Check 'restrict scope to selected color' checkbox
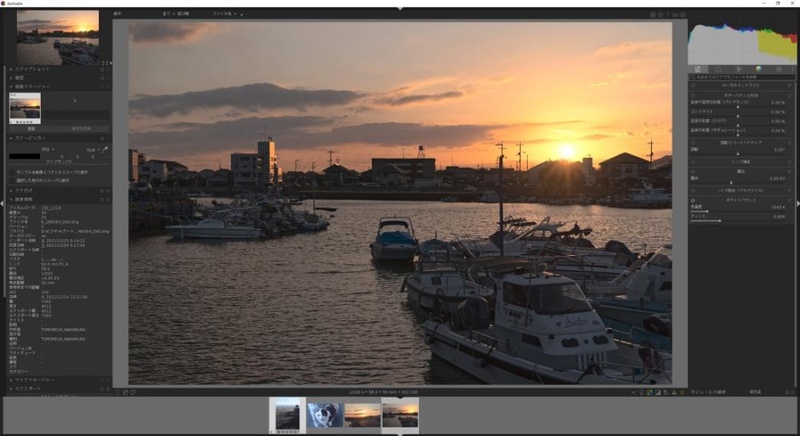800x436 pixels. (x=12, y=180)
